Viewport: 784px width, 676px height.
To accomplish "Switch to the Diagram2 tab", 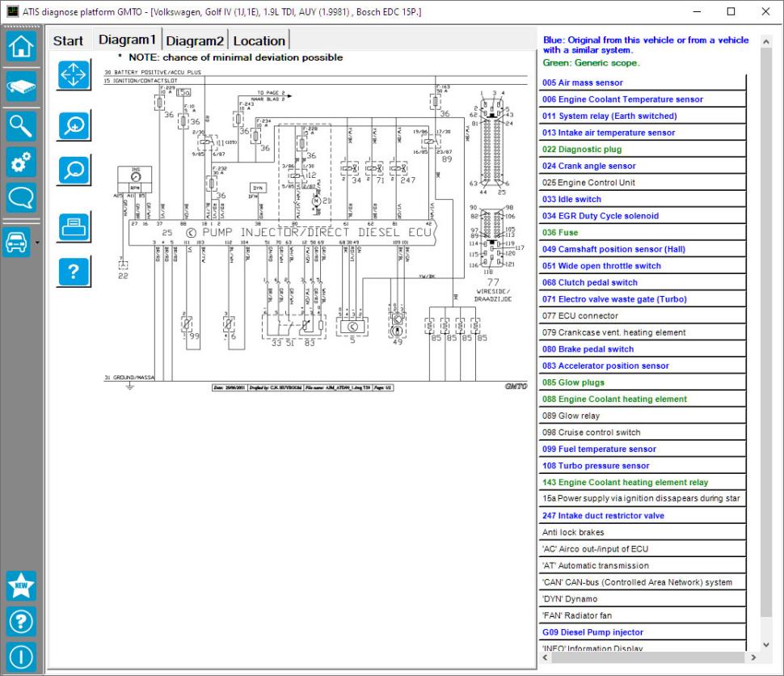I will pyautogui.click(x=195, y=40).
